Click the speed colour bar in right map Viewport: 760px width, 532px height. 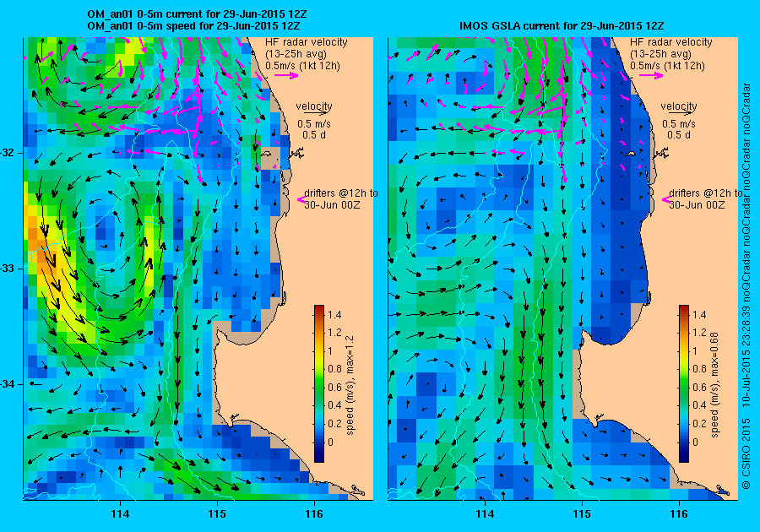tap(683, 383)
